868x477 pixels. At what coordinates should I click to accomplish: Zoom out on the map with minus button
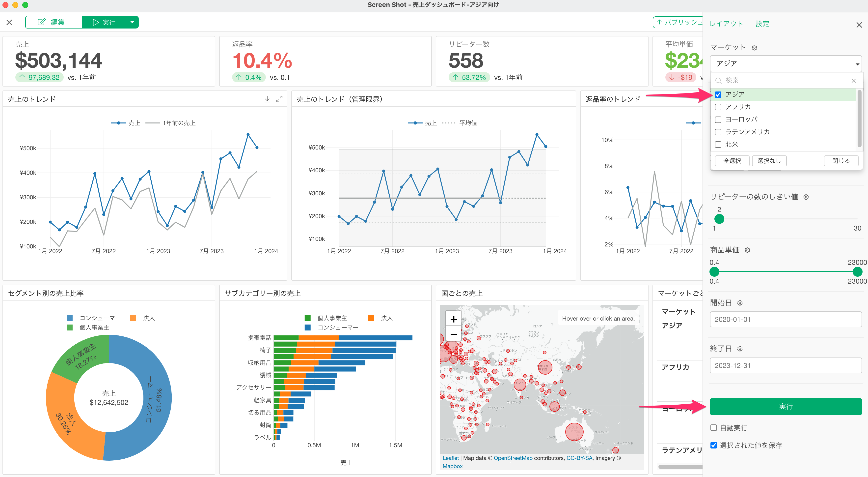point(454,334)
